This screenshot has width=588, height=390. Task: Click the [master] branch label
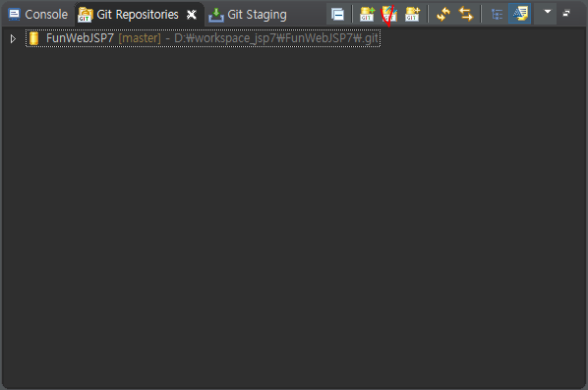click(x=140, y=38)
